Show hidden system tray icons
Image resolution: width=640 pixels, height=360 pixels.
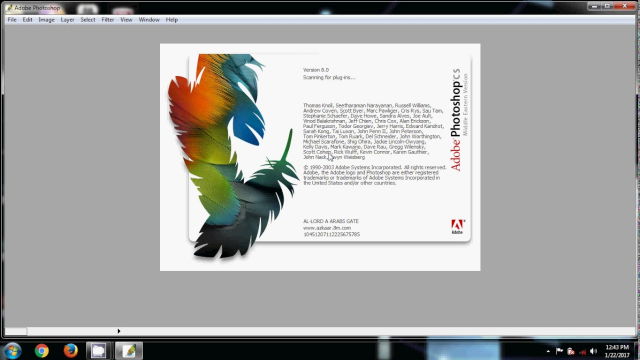click(548, 351)
